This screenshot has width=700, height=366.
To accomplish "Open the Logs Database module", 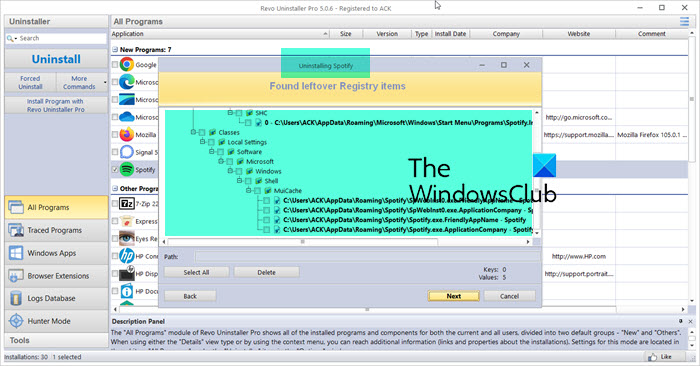I will [x=56, y=298].
